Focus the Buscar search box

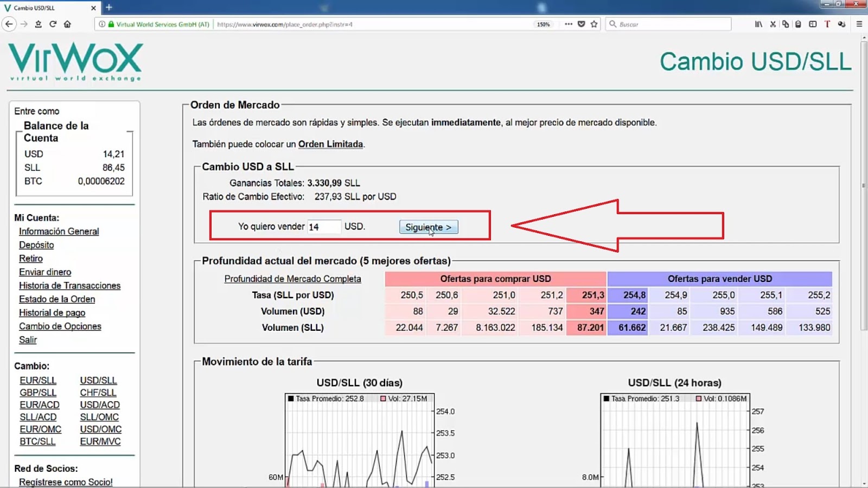(x=668, y=24)
